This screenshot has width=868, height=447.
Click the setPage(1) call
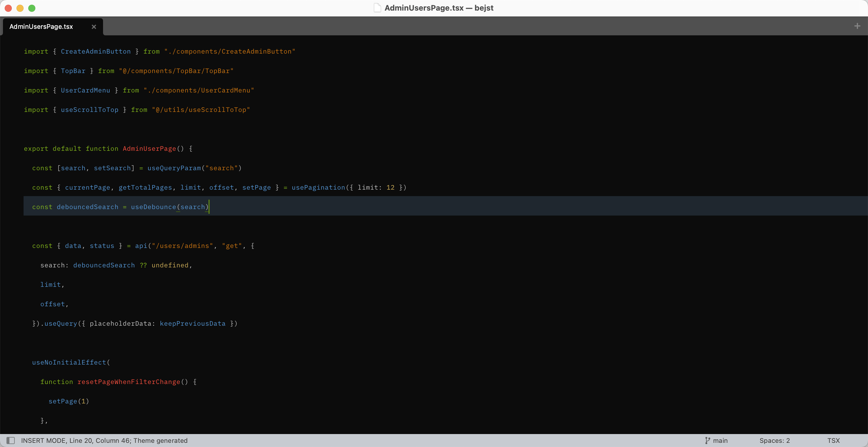69,401
